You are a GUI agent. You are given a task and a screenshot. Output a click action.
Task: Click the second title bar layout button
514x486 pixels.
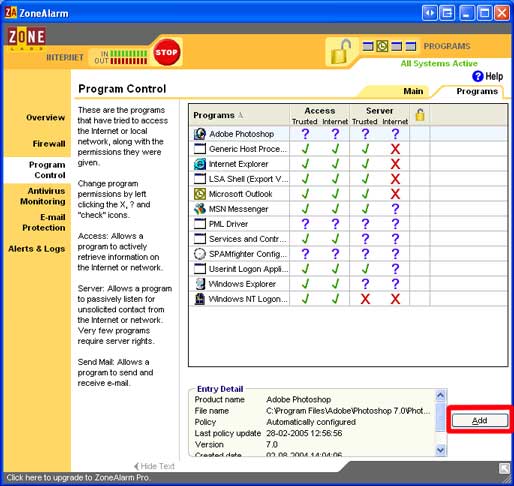(x=447, y=13)
